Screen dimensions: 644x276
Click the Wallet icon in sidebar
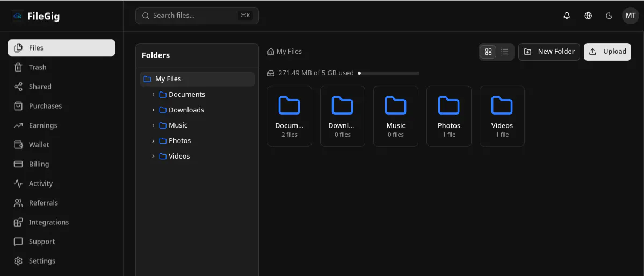tap(18, 144)
